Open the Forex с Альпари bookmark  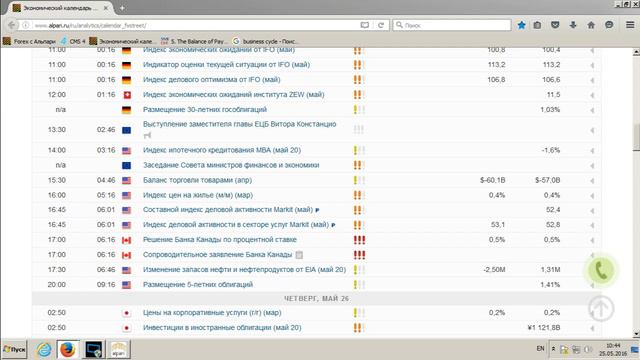click(x=29, y=41)
